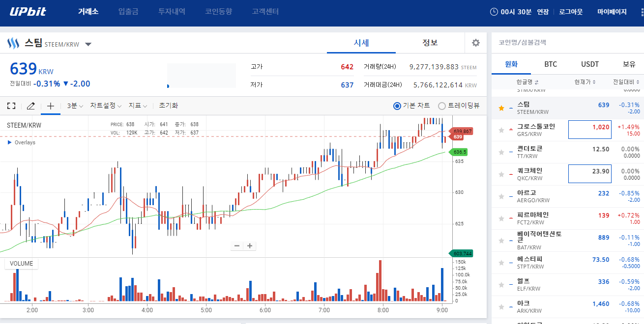Open 코인동향 menu
The width and height of the screenshot is (644, 324).
pos(218,11)
